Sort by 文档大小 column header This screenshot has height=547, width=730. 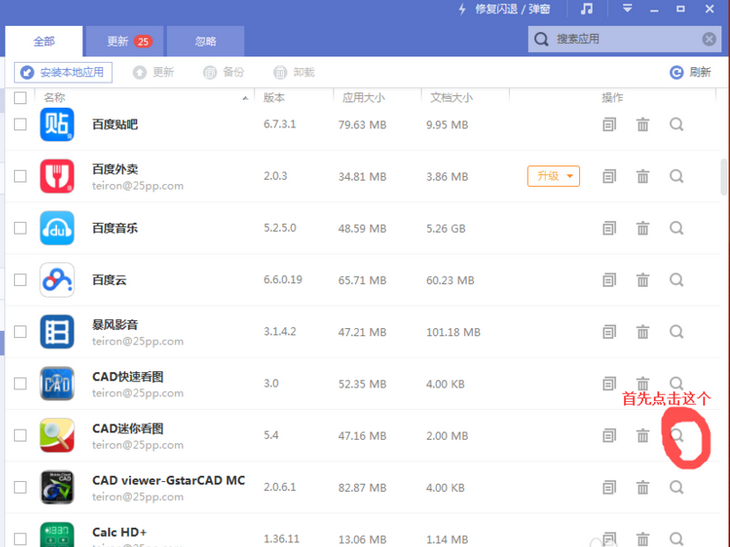[x=451, y=98]
